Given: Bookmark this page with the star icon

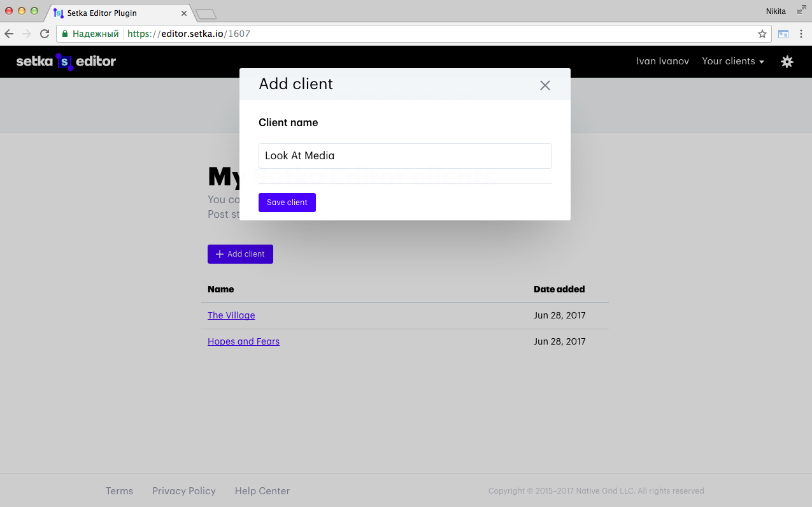Looking at the screenshot, I should 762,34.
